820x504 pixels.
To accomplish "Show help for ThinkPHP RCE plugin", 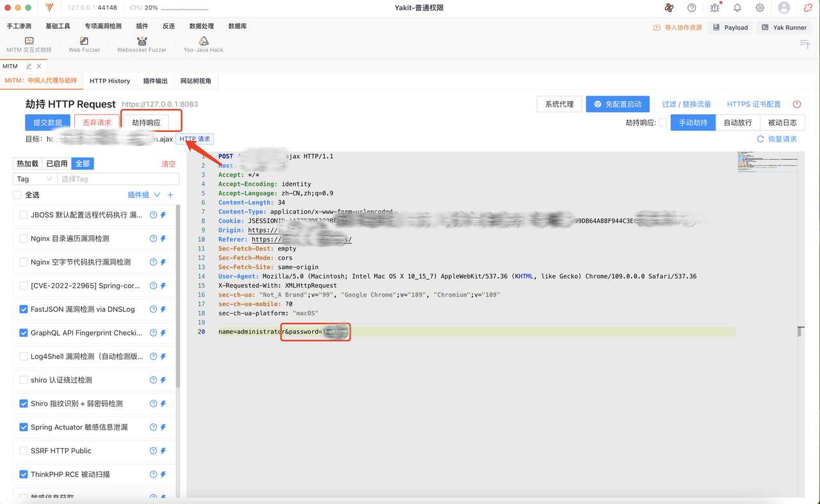I will pyautogui.click(x=153, y=475).
